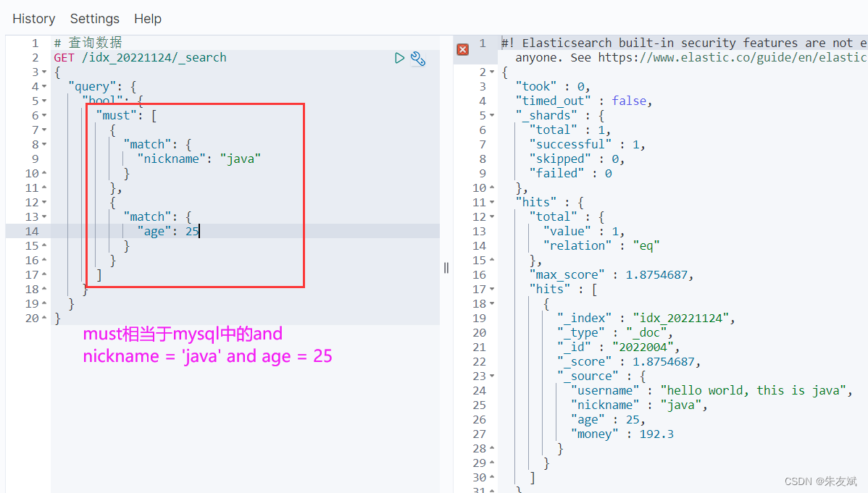Collapse the hit object at response line 18
This screenshot has width=868, height=493.
click(493, 303)
